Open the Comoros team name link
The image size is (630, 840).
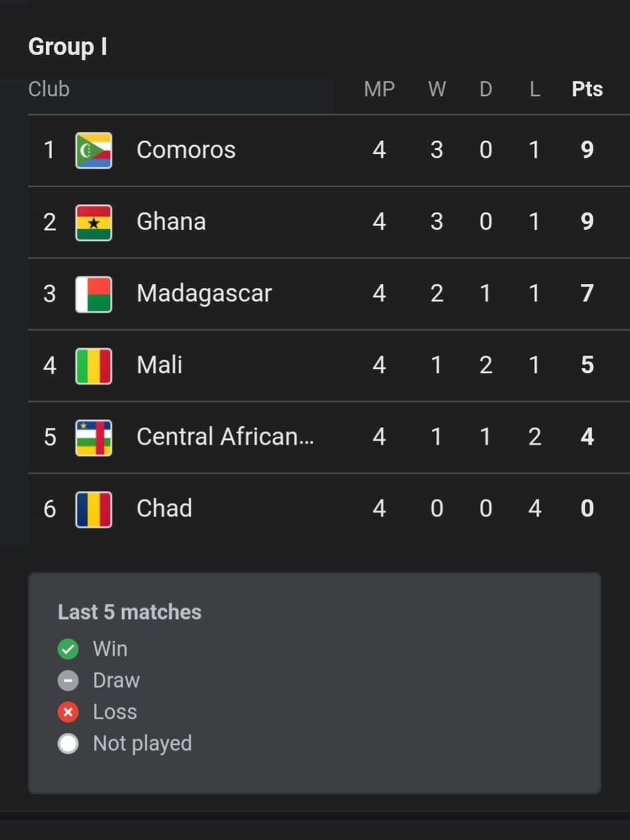click(x=186, y=151)
